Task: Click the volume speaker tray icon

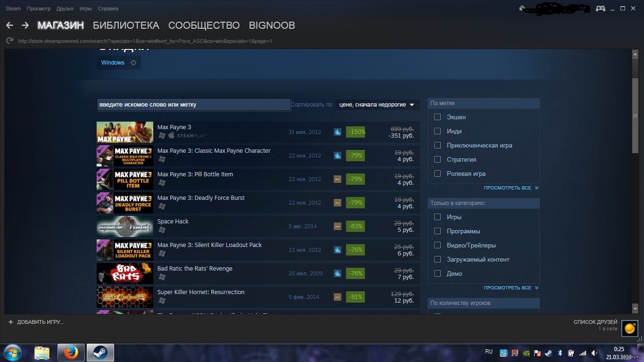Action: [594, 353]
